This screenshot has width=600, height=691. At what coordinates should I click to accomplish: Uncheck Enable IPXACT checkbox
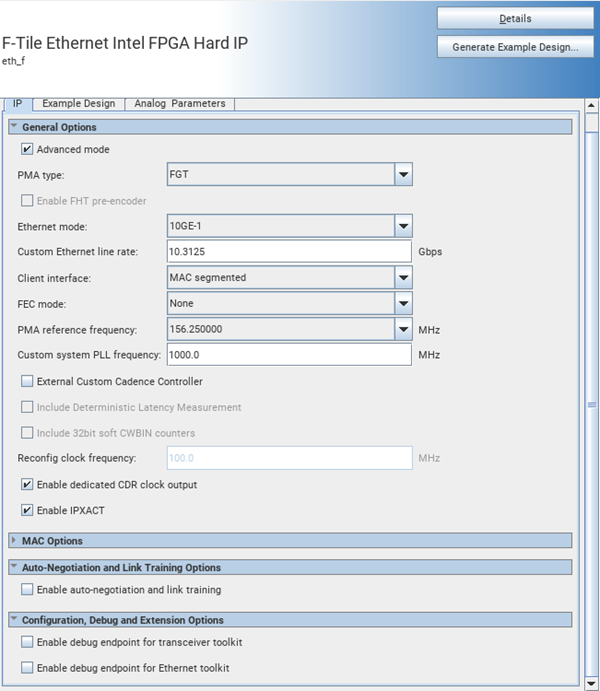click(27, 510)
